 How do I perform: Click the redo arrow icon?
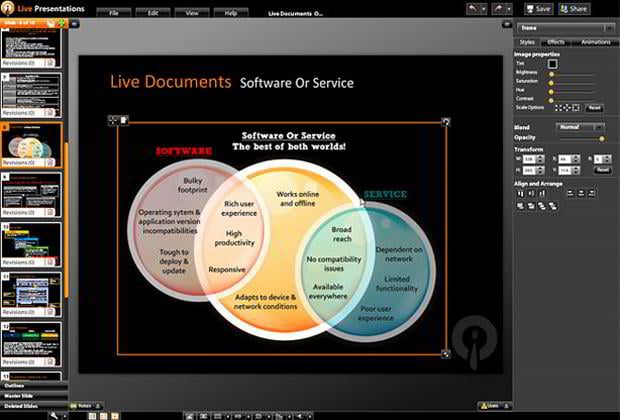[497, 8]
